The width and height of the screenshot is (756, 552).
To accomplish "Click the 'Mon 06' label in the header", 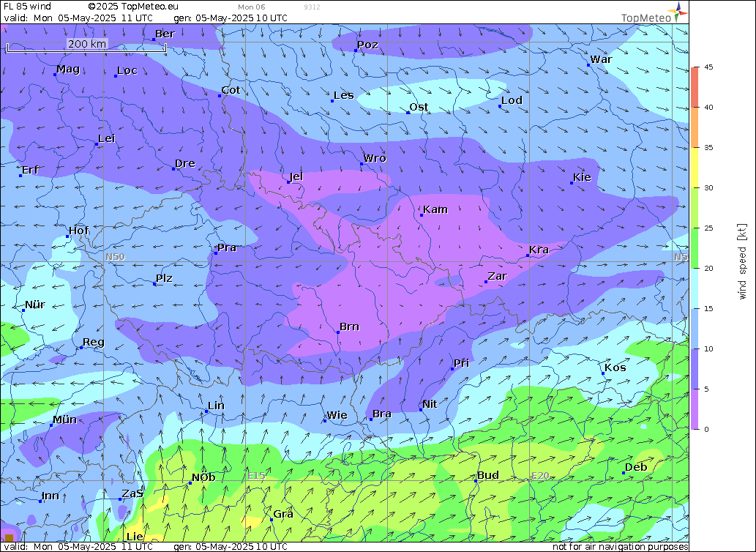I will pyautogui.click(x=251, y=7).
